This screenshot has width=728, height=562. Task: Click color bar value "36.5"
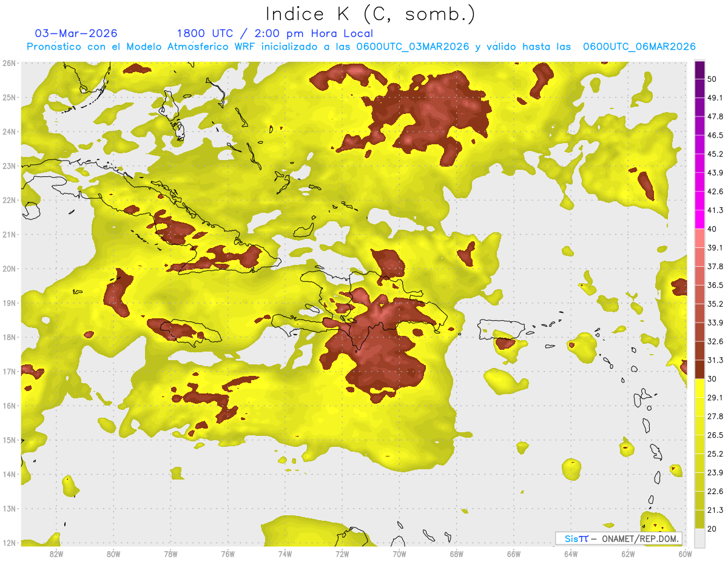coord(715,285)
